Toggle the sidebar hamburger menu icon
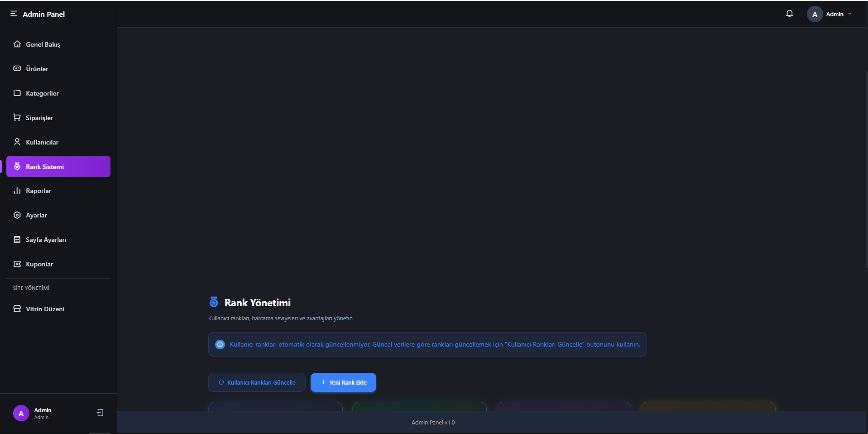 (14, 14)
